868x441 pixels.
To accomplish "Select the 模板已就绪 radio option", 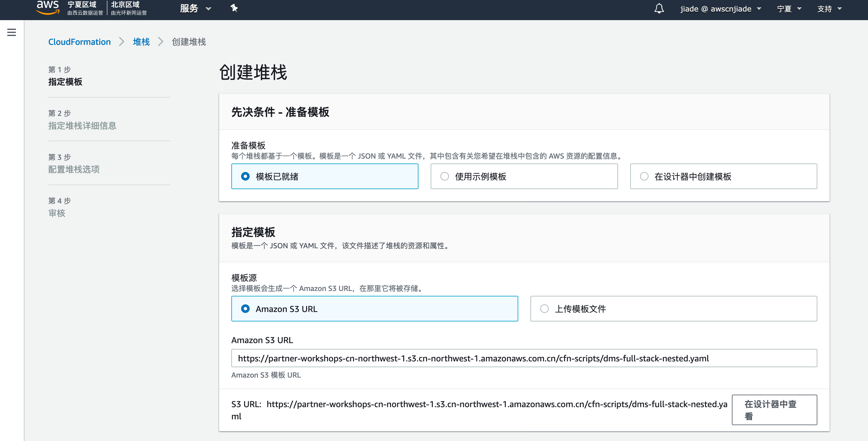I will click(245, 176).
